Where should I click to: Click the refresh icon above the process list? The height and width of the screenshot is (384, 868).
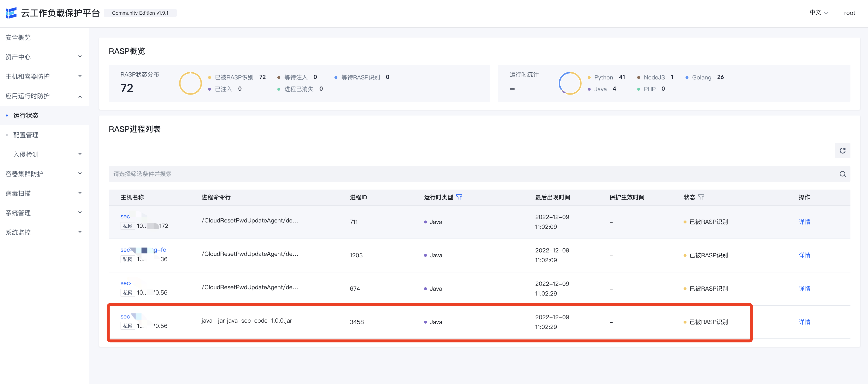[842, 150]
